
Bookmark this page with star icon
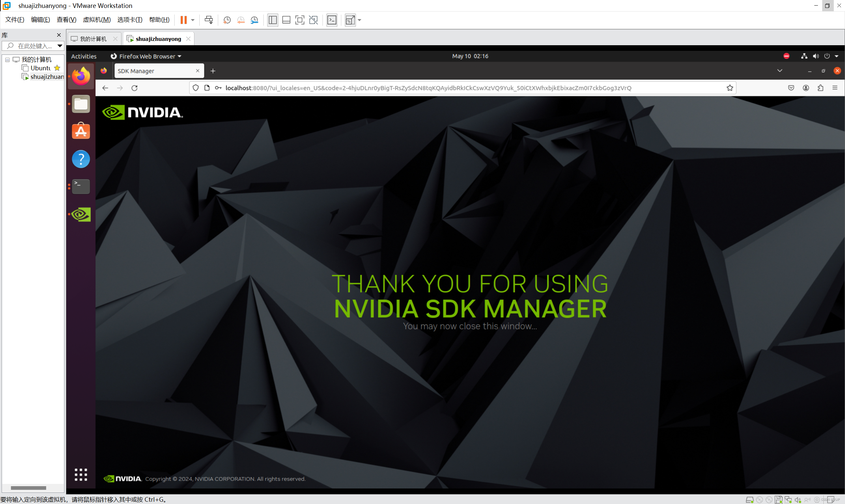pyautogui.click(x=729, y=88)
